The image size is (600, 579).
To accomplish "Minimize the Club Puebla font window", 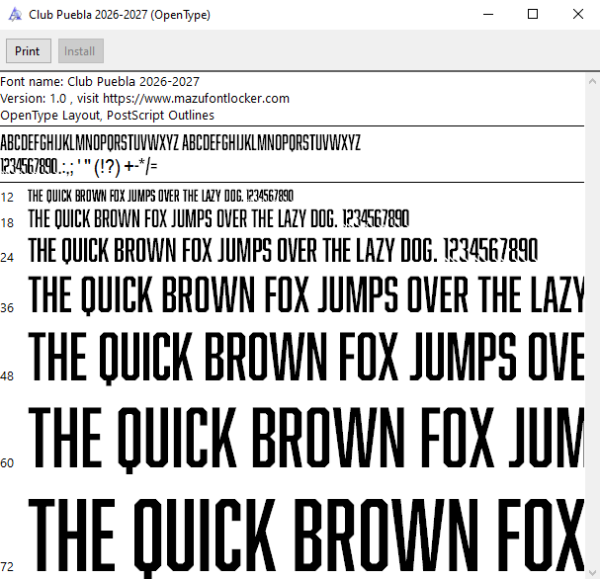I will point(488,15).
